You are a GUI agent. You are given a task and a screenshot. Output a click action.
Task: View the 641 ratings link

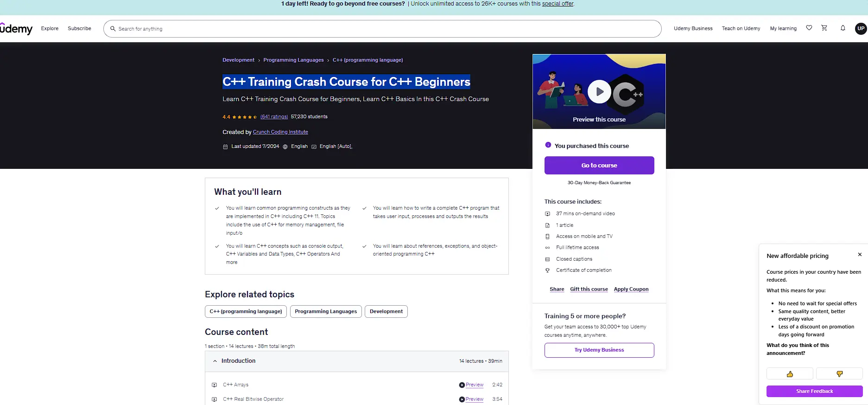coord(274,117)
